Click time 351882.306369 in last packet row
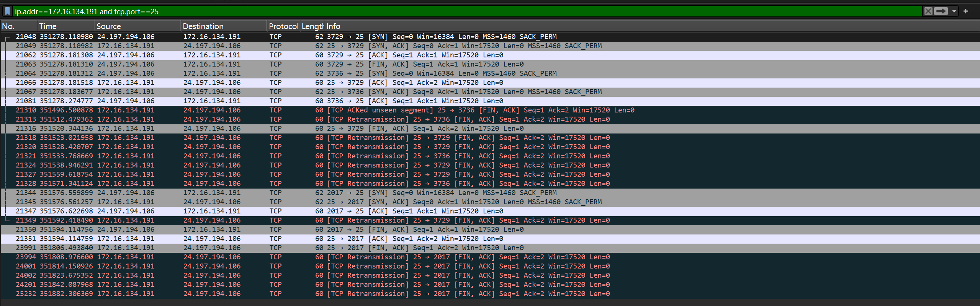 click(x=66, y=294)
